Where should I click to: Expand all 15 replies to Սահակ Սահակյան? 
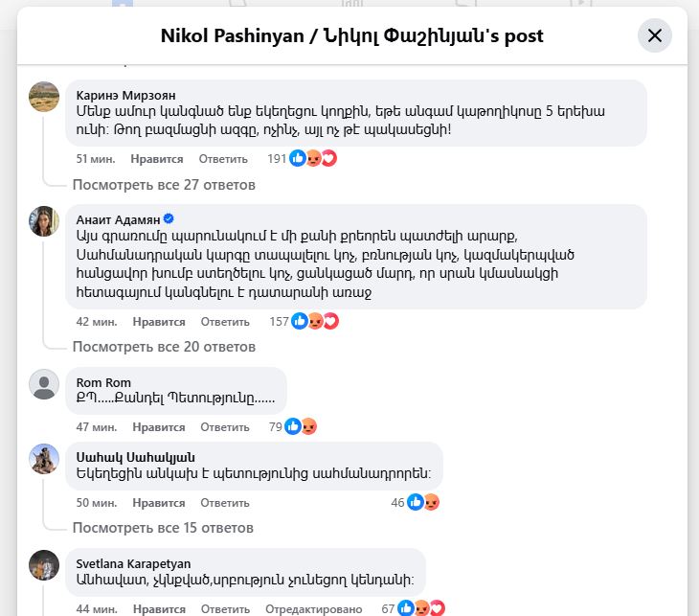[x=163, y=528]
